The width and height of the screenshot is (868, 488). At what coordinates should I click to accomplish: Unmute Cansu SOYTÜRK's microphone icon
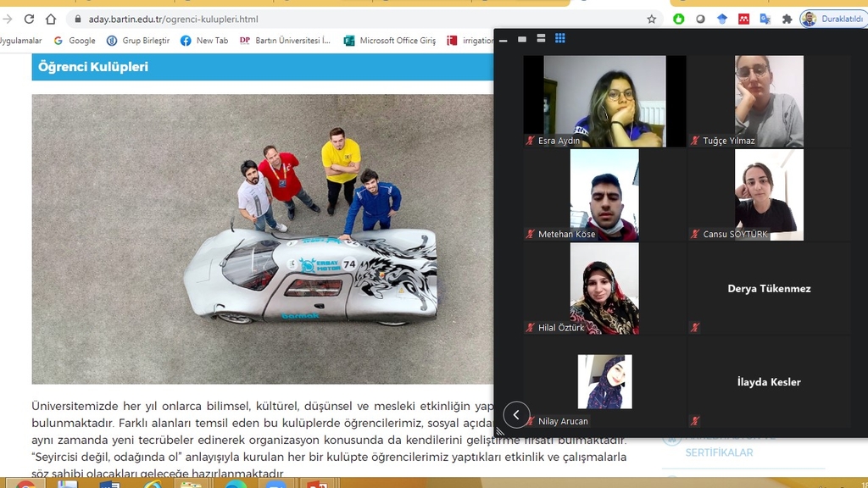[x=695, y=235]
